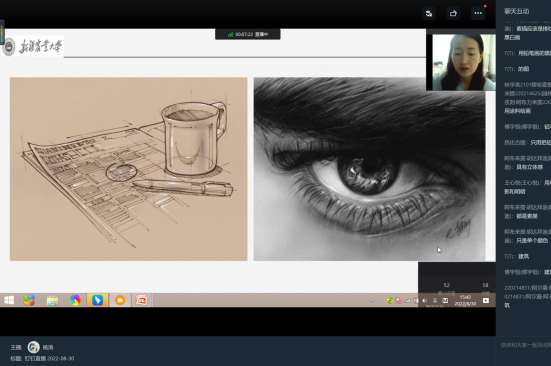The image size is (551, 366).
Task: Click the chat message input field
Action: pyautogui.click(x=524, y=345)
